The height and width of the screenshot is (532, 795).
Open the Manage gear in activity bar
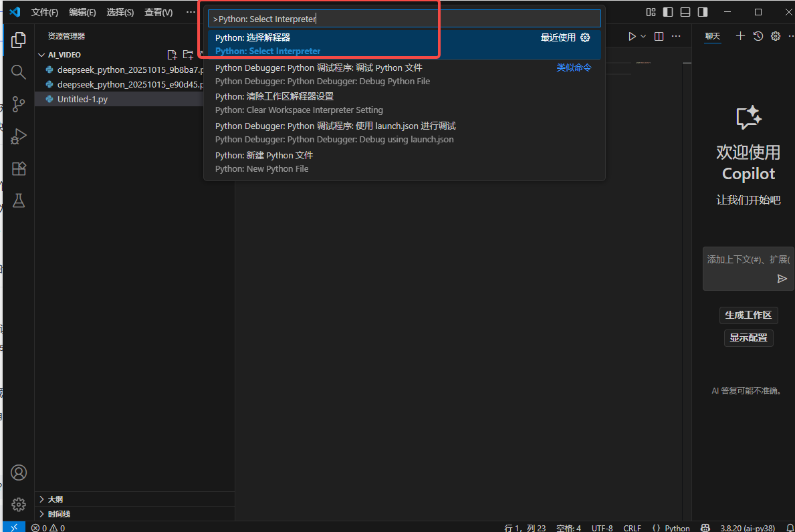(x=19, y=505)
